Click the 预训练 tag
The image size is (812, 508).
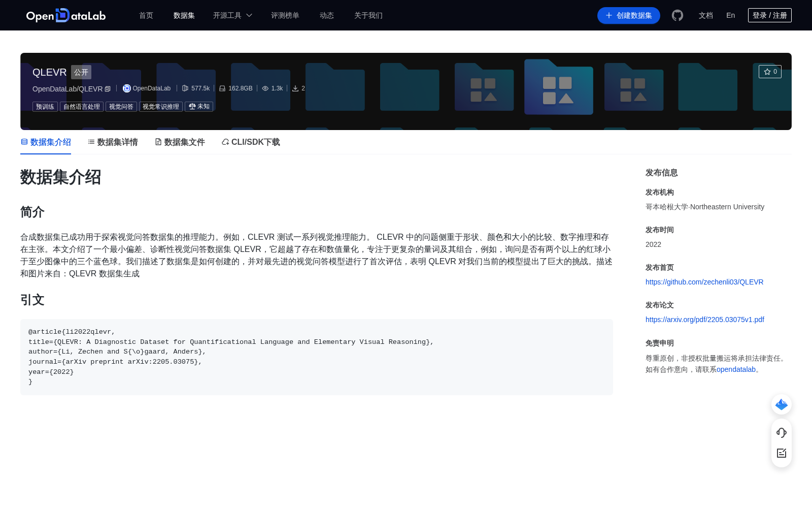click(x=45, y=107)
